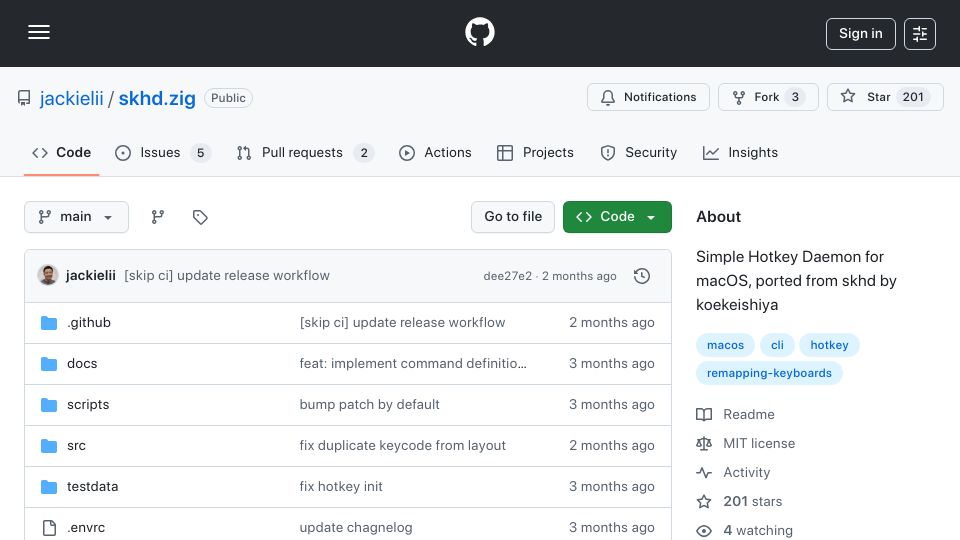960x540 pixels.
Task: Open the Issues tab
Action: [x=162, y=152]
